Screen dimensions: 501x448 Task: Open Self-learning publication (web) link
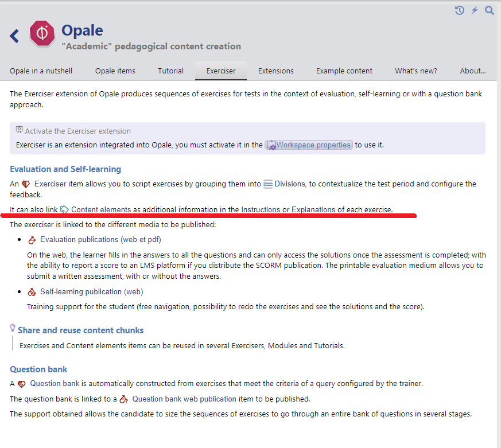point(92,292)
